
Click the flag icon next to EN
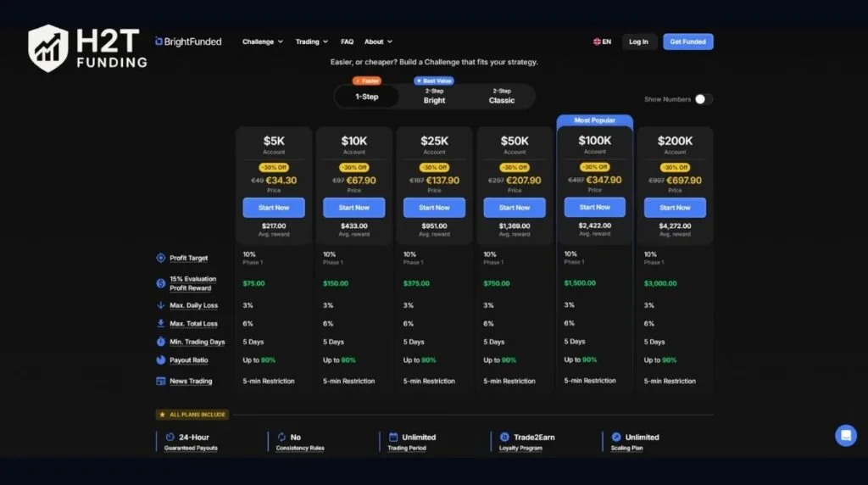597,42
